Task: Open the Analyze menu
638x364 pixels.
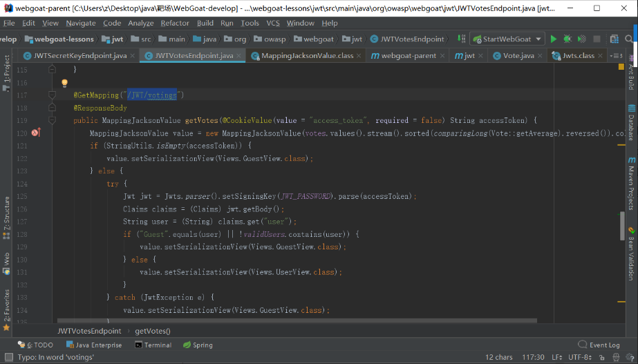Action: (141, 23)
